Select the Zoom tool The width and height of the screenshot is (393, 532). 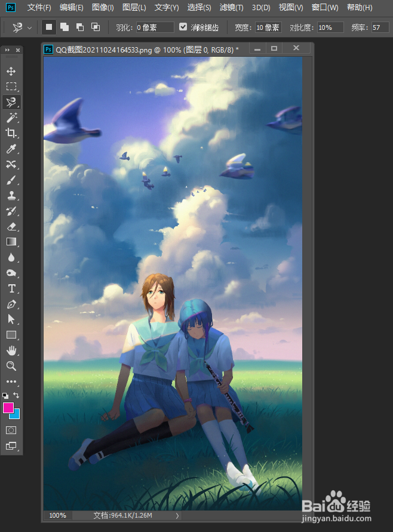tap(11, 366)
